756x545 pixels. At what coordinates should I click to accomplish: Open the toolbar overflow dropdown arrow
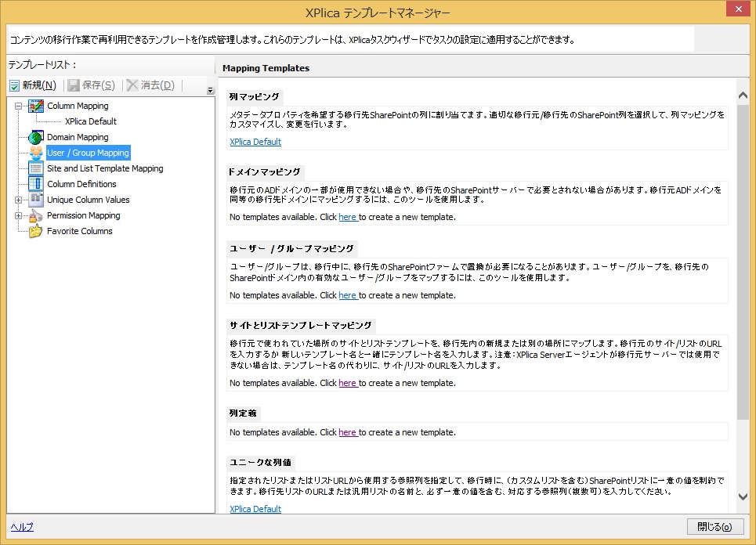pyautogui.click(x=210, y=90)
